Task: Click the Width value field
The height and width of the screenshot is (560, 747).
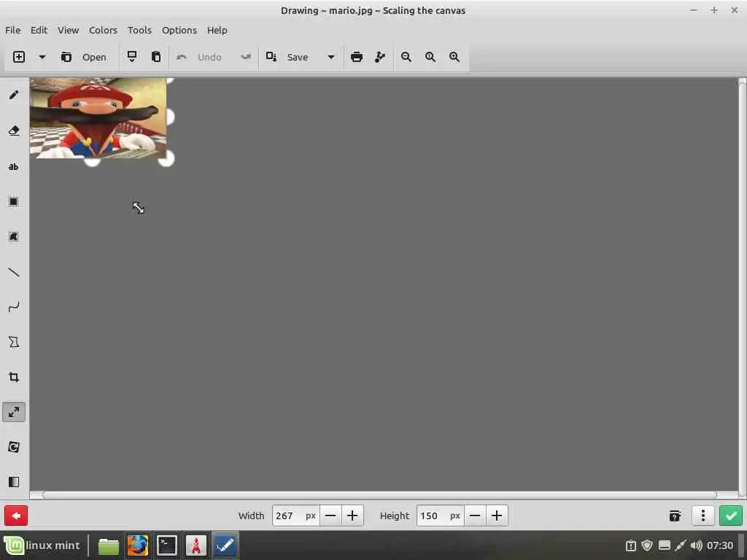Action: click(295, 516)
